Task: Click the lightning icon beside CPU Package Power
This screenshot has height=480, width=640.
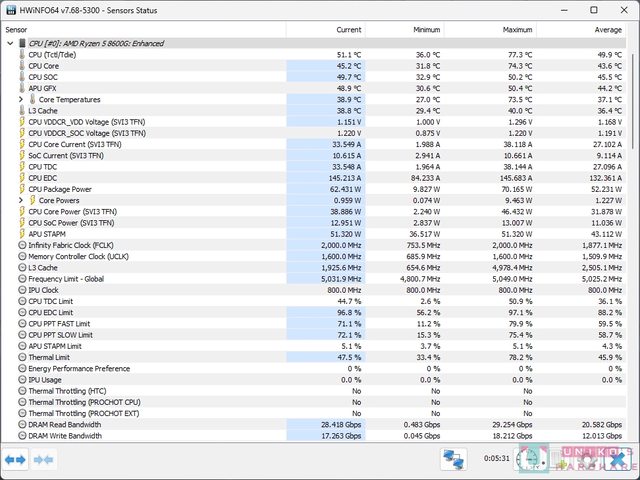Action: click(x=22, y=189)
